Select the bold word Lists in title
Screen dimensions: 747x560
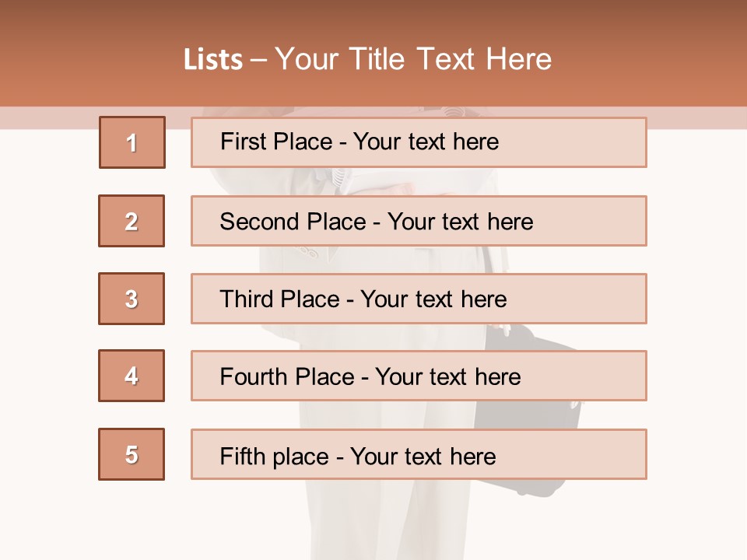click(x=213, y=60)
